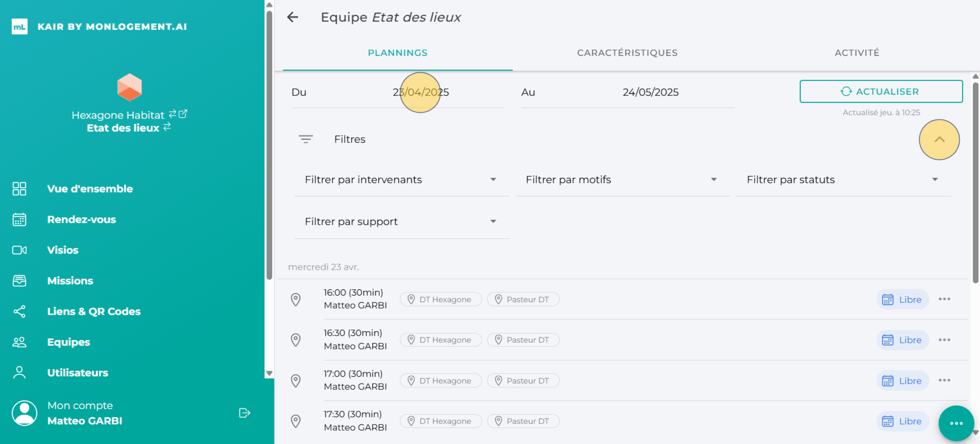This screenshot has width=980, height=444.
Task: Click floating teal three-dots action button
Action: pyautogui.click(x=956, y=423)
